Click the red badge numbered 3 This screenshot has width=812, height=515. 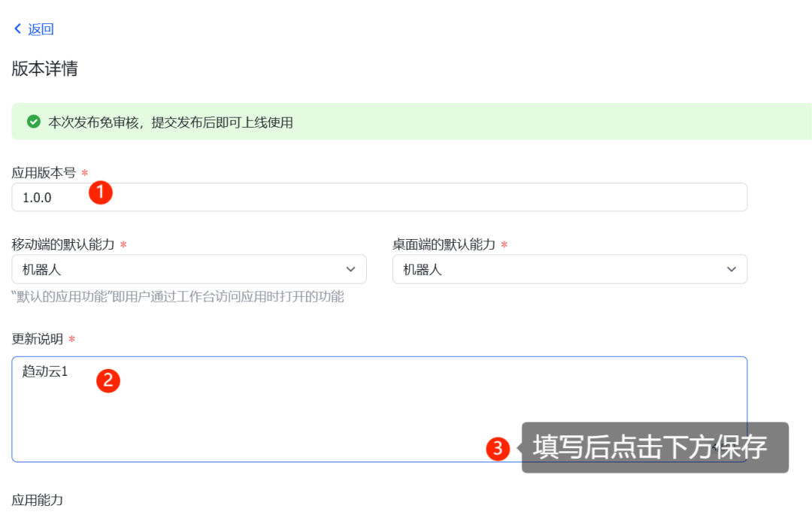(499, 447)
